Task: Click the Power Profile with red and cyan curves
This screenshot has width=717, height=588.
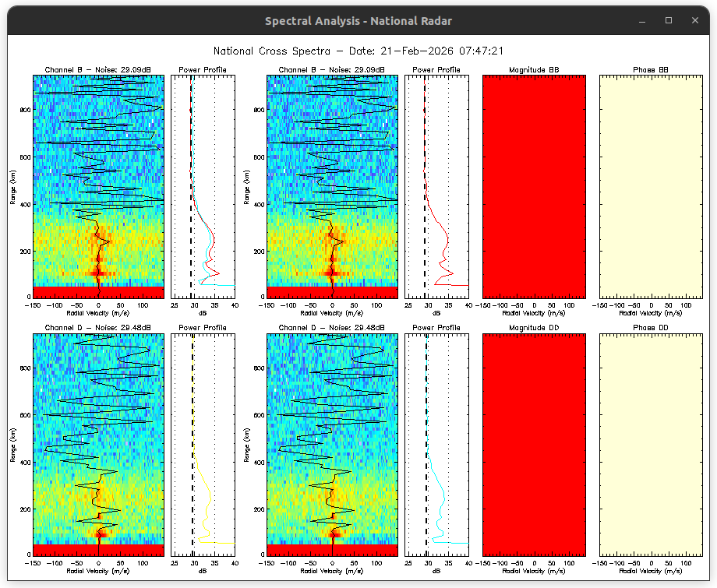Action: (203, 185)
